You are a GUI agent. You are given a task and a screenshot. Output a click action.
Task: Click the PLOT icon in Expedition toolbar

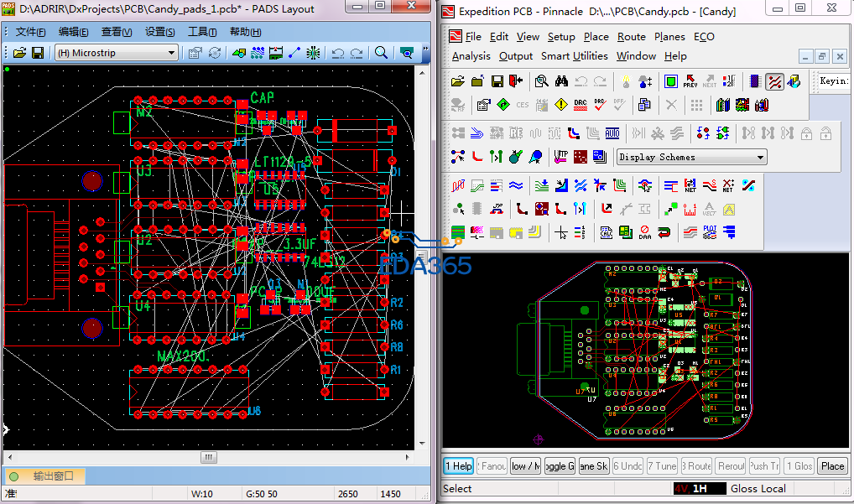(709, 232)
